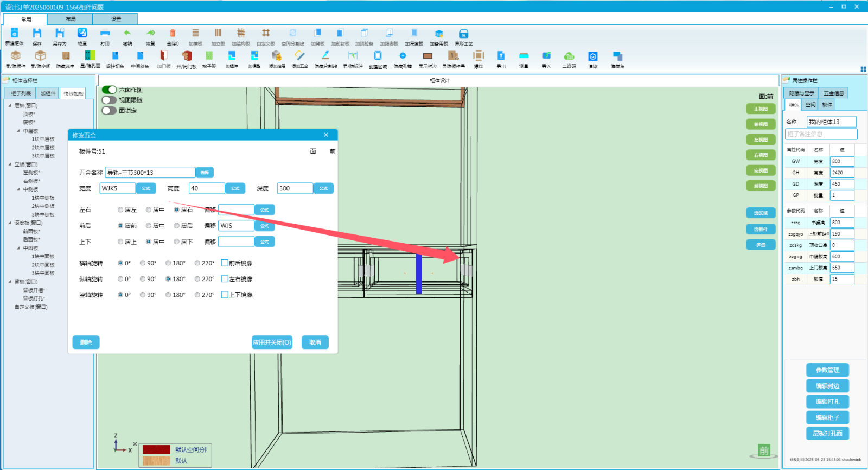Collapse the 深度板(窗口) tree node
This screenshot has height=470, width=868.
(x=10, y=223)
